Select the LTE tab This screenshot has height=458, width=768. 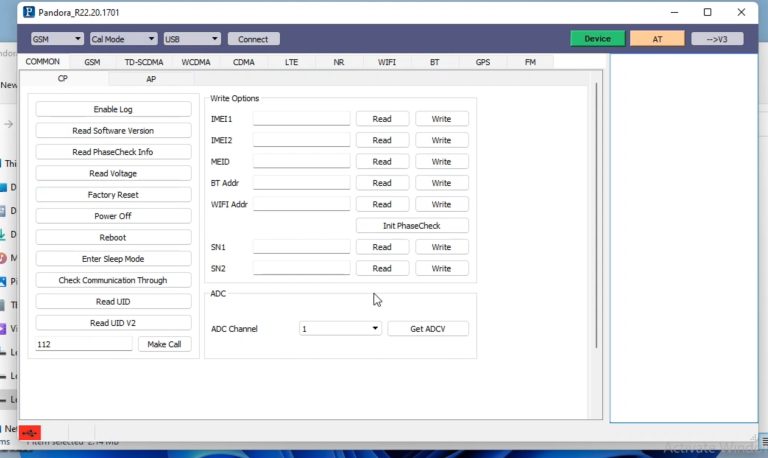291,62
